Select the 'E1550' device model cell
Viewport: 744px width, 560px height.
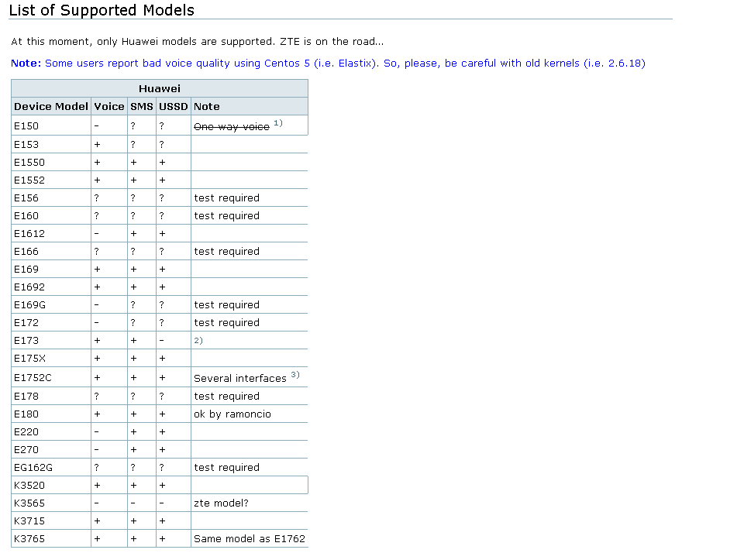tap(51, 162)
